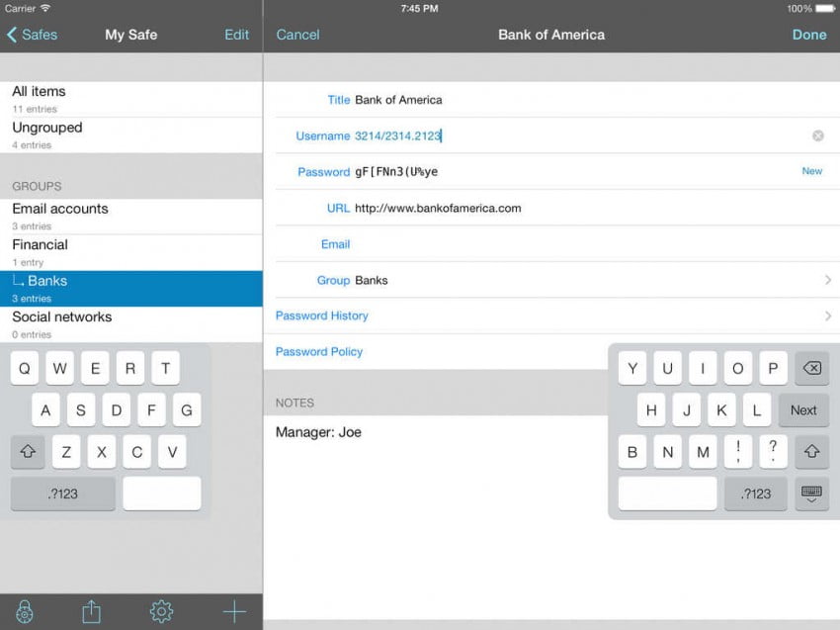This screenshot has height=630, width=840.
Task: Tap Done to save the entry
Action: pyautogui.click(x=809, y=35)
